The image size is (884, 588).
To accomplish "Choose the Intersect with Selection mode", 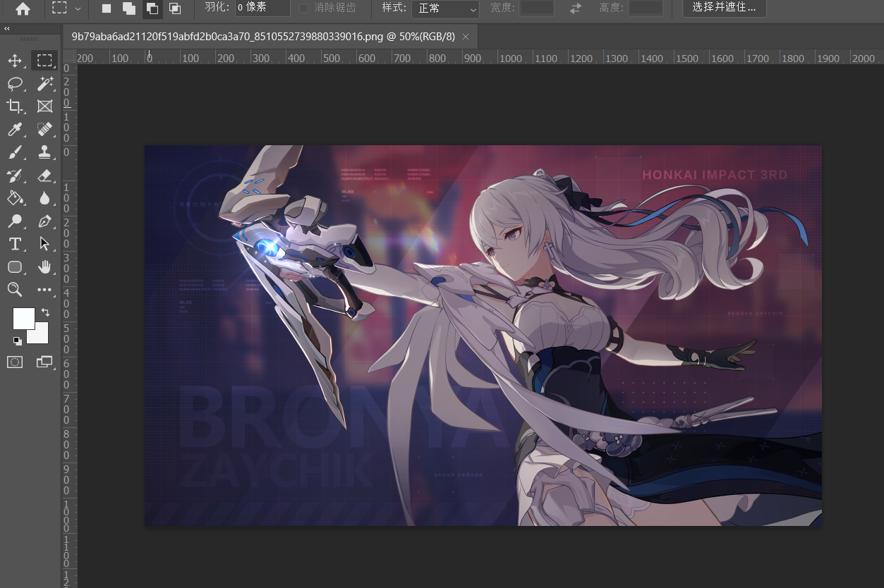I will (x=174, y=8).
